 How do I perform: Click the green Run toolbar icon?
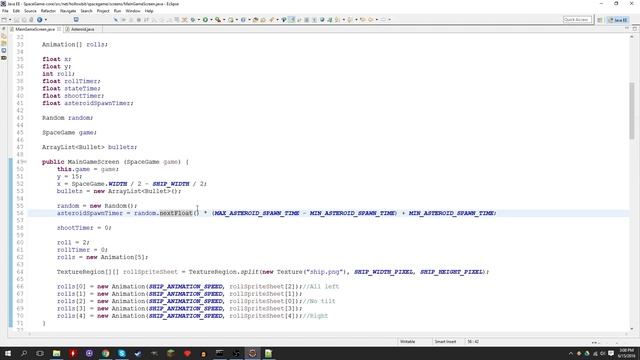pyautogui.click(x=205, y=20)
